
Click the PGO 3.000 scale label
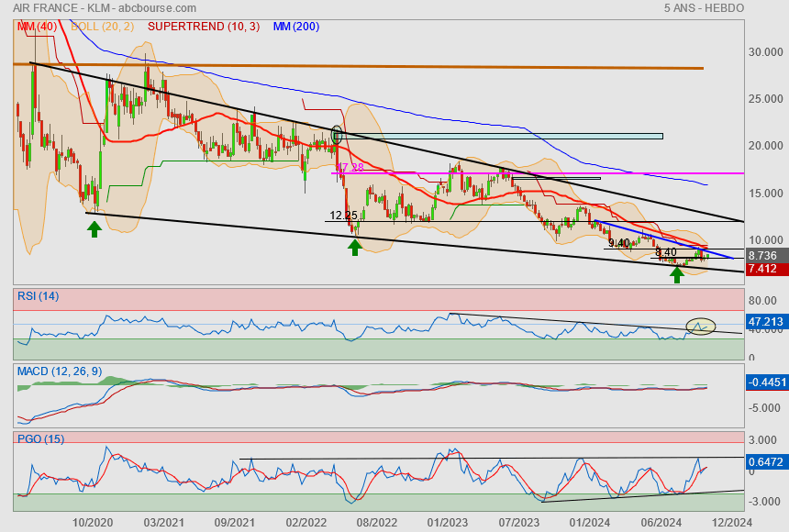coord(762,440)
